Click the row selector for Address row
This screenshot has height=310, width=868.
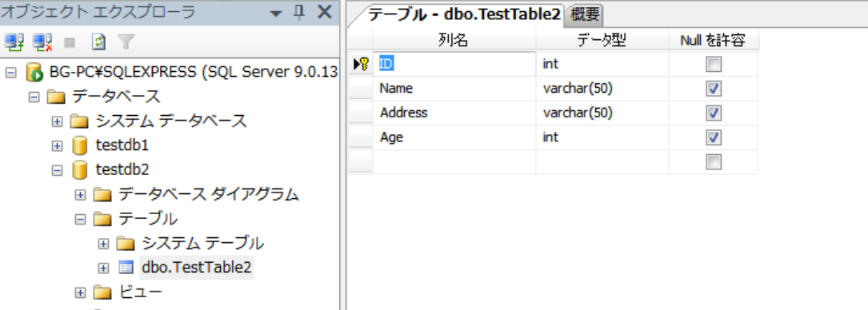pyautogui.click(x=360, y=113)
